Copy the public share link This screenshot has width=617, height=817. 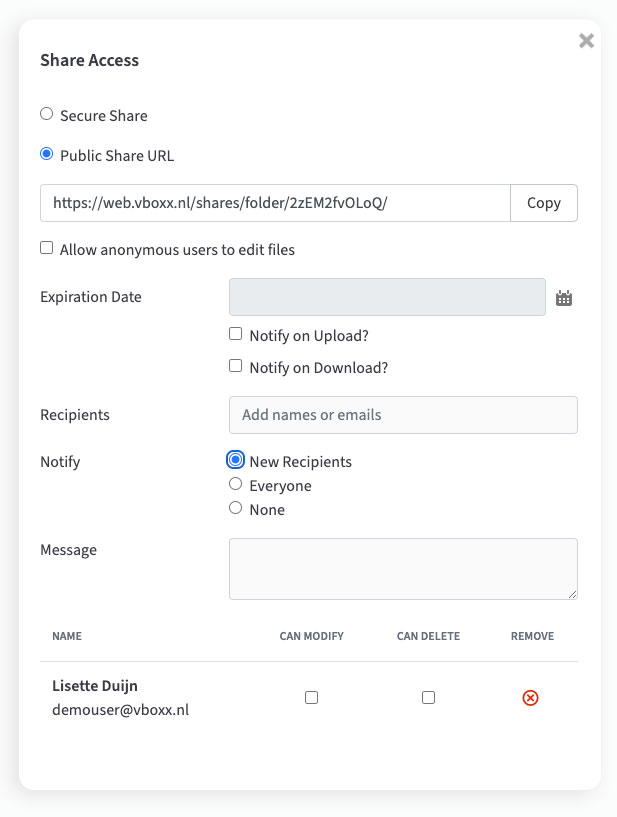pyautogui.click(x=543, y=203)
